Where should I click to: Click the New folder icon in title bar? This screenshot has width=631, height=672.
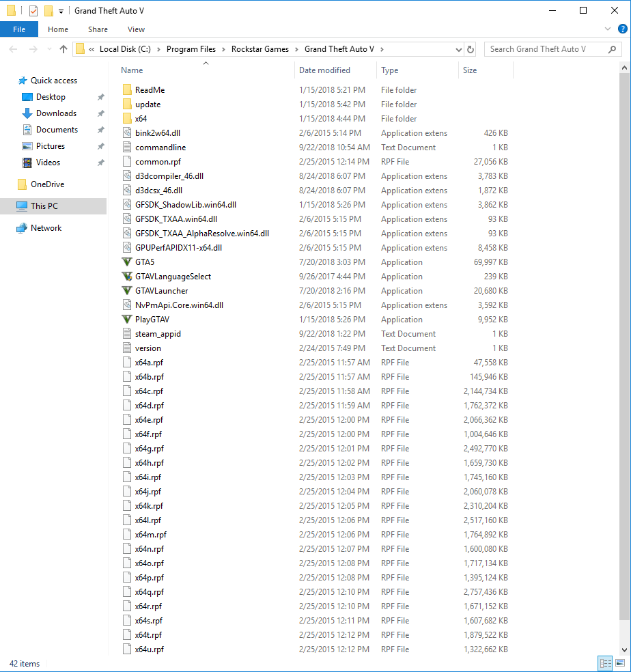coord(49,11)
